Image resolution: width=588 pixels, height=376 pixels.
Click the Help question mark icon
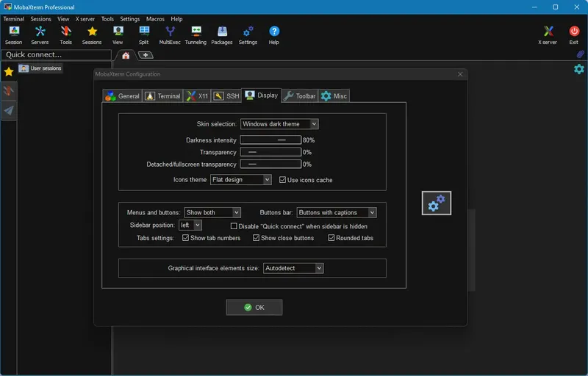pos(274,35)
